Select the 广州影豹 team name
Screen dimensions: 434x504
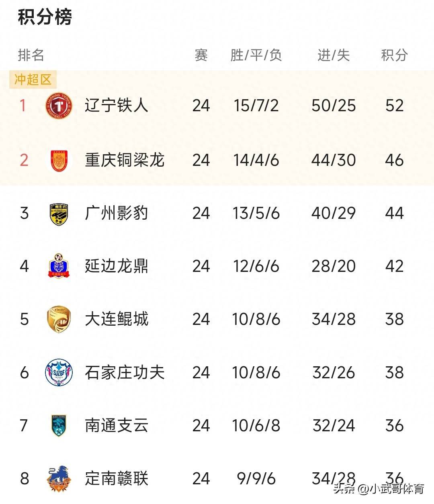tap(117, 213)
